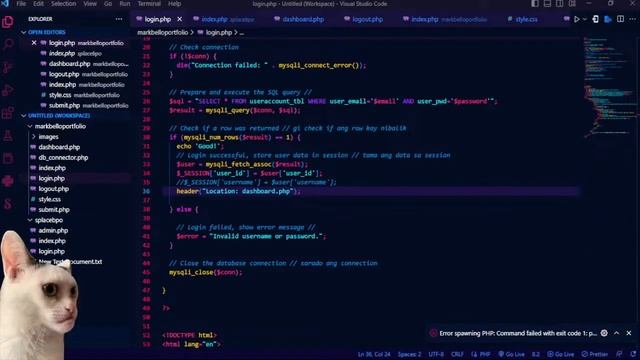
Task: Click Prettier in the status bar
Action: coord(595,354)
